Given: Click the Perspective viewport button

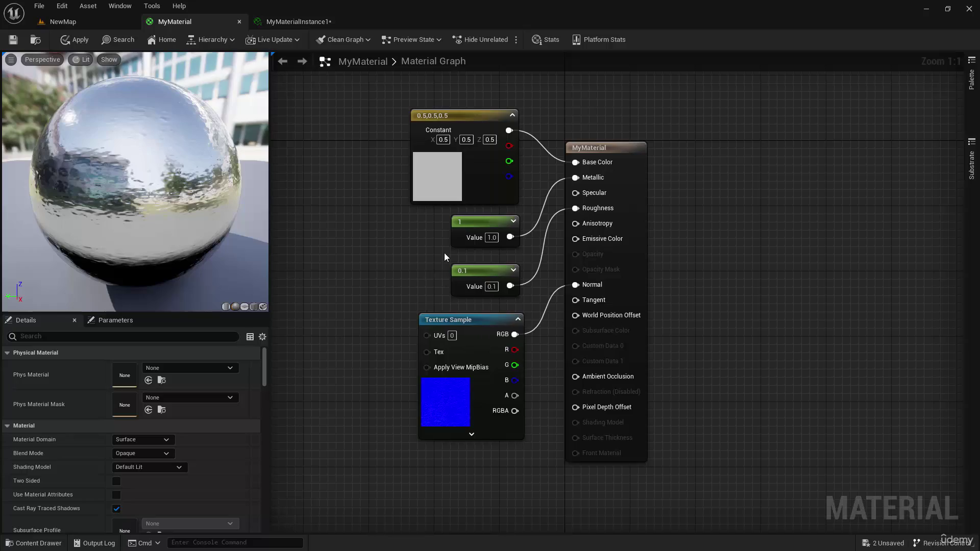Looking at the screenshot, I should tap(42, 60).
